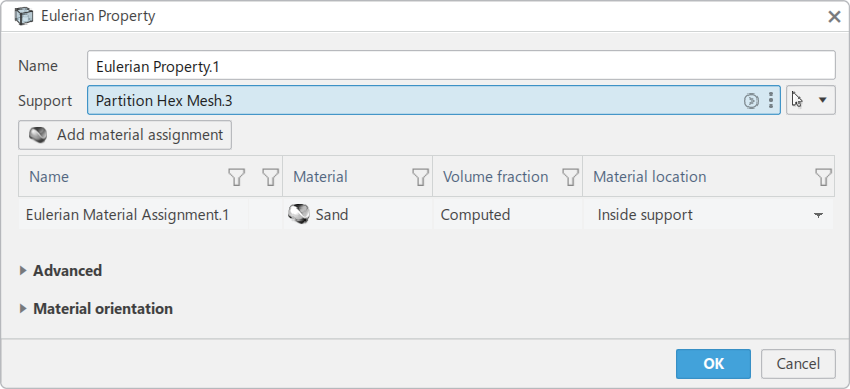Open the selection mode dropdown arrow

point(822,100)
